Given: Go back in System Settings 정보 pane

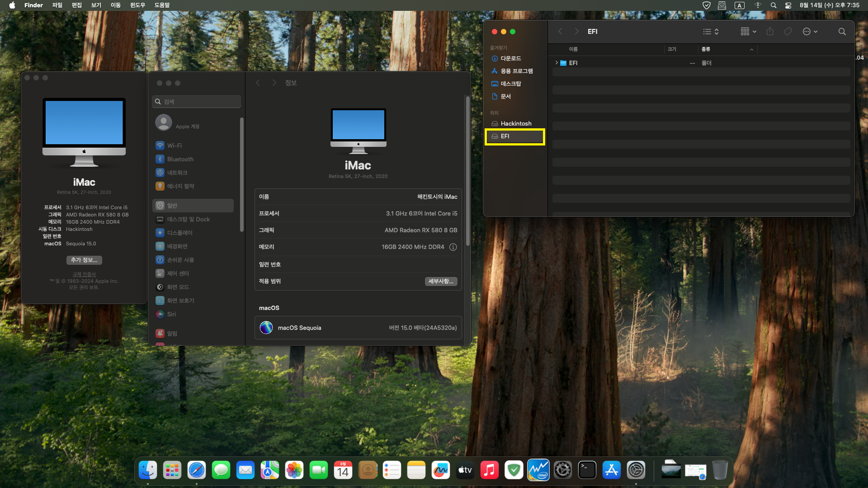Looking at the screenshot, I should coord(258,83).
